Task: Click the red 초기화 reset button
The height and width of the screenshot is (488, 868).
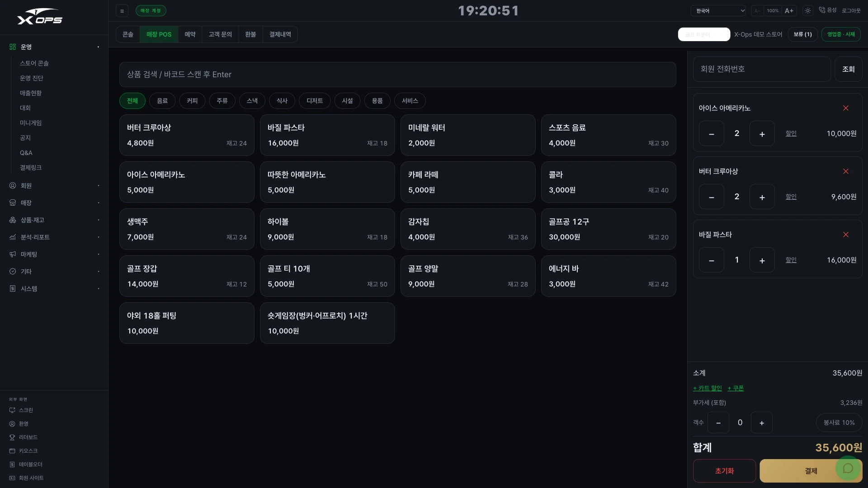Action: [724, 471]
